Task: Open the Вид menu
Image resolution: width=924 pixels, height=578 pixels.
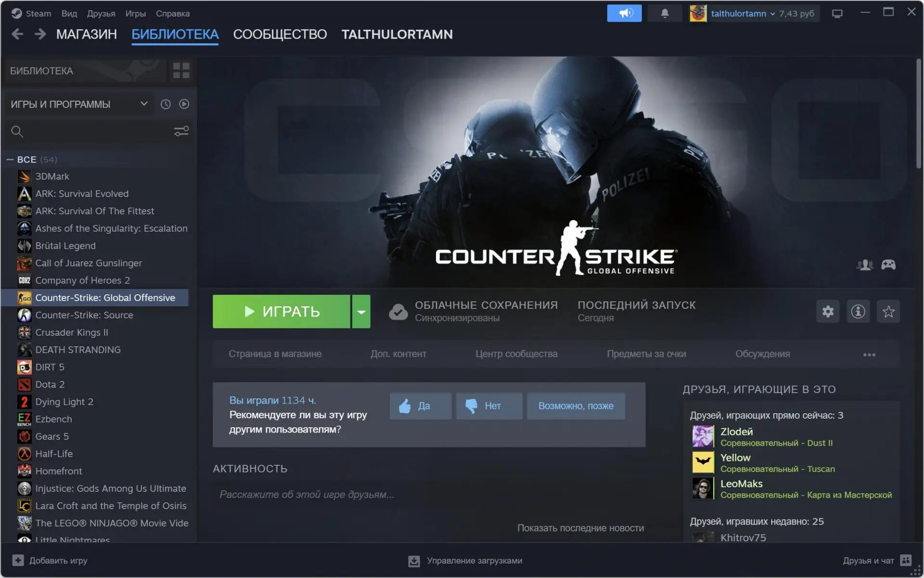Action: click(x=69, y=13)
